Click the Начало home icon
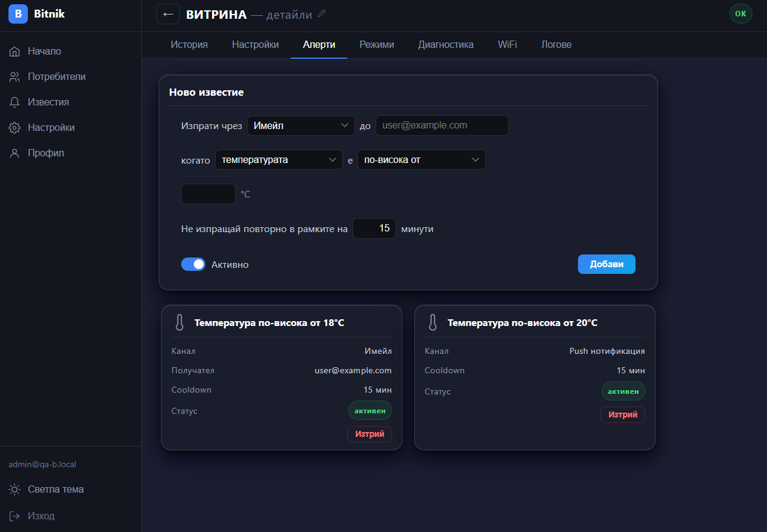The image size is (767, 532). (15, 52)
